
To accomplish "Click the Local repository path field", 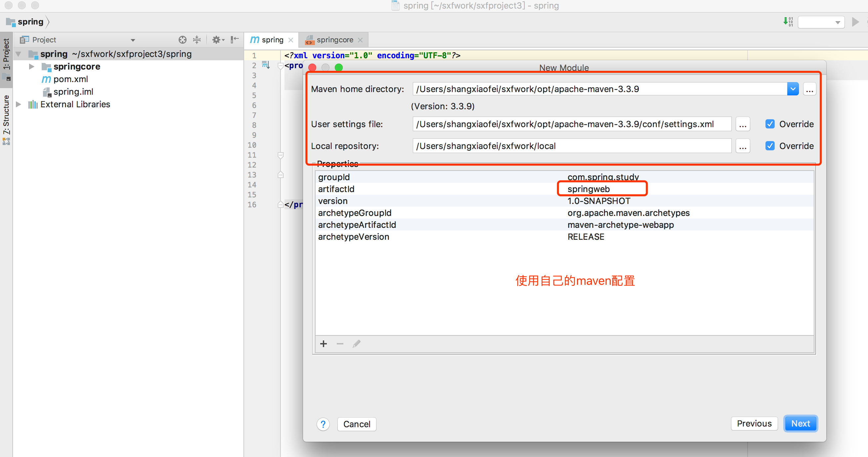I will [x=572, y=146].
